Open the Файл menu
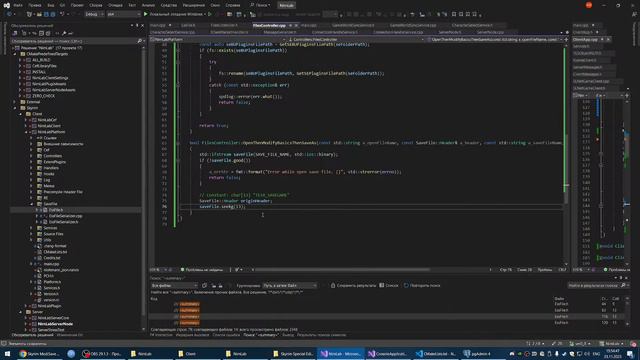This screenshot has width=640, height=360. [18, 5]
